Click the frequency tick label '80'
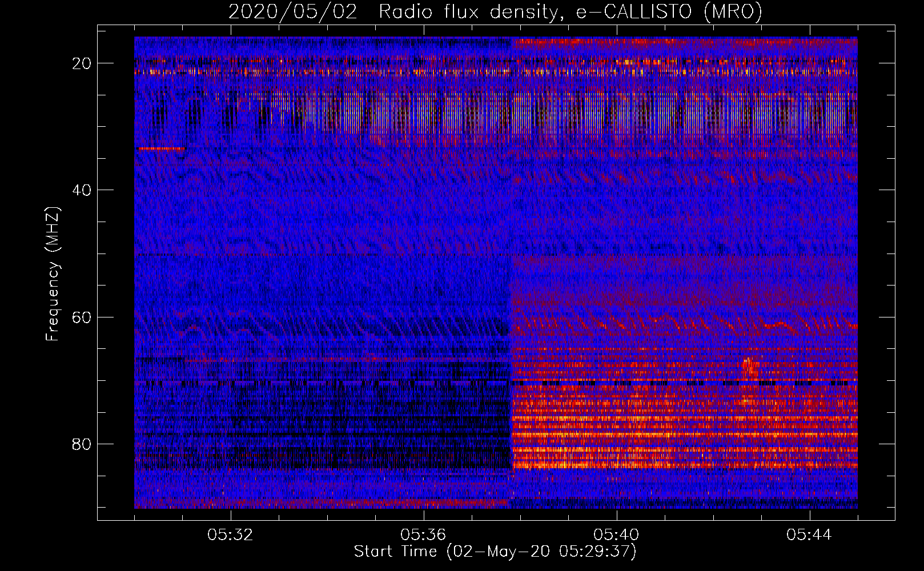The image size is (924, 571). [82, 444]
